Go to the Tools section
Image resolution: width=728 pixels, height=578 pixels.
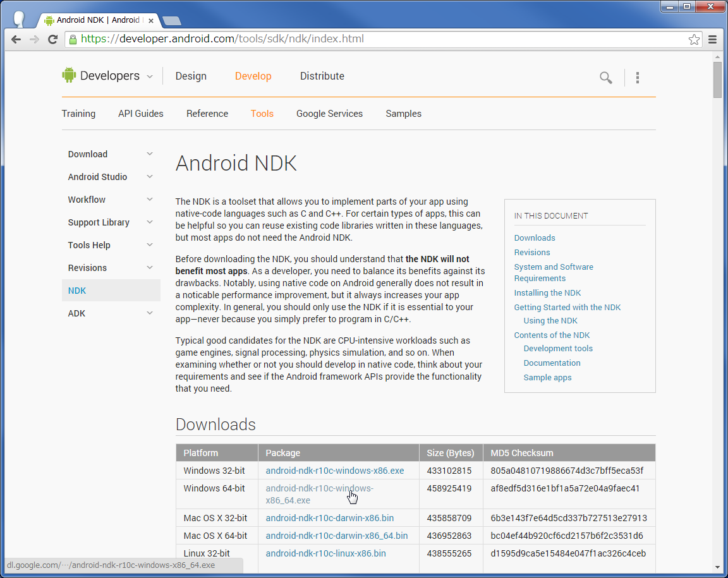click(262, 114)
